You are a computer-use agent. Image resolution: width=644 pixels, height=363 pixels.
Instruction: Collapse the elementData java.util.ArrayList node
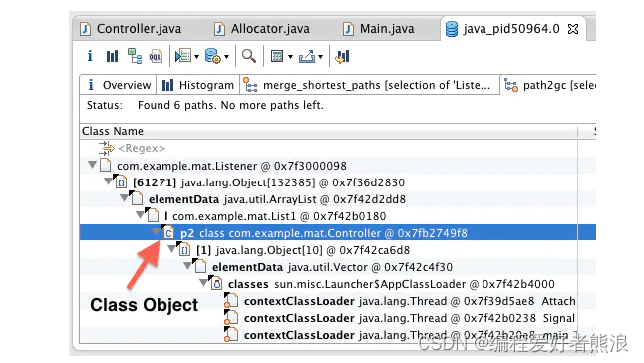[x=124, y=197]
